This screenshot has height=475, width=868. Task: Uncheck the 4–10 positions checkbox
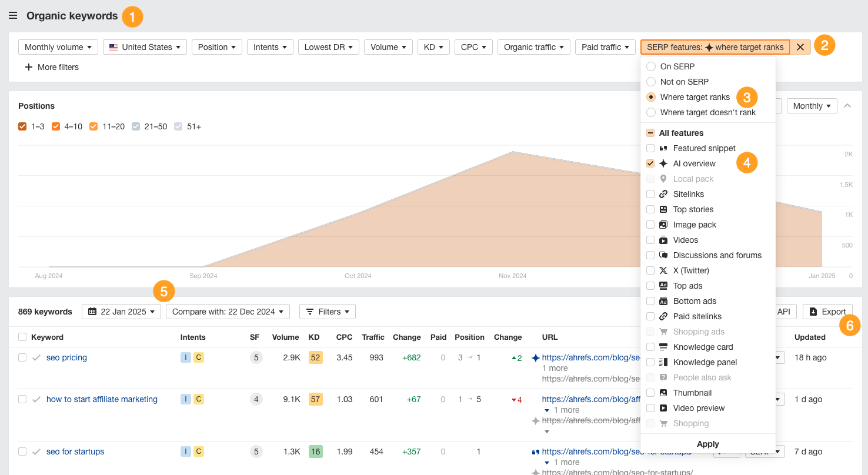click(56, 126)
